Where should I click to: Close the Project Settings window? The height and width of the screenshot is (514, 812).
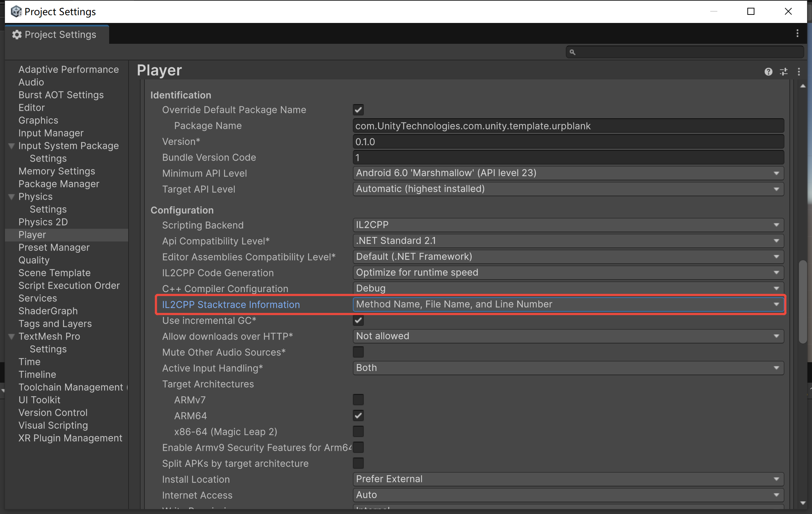(788, 11)
